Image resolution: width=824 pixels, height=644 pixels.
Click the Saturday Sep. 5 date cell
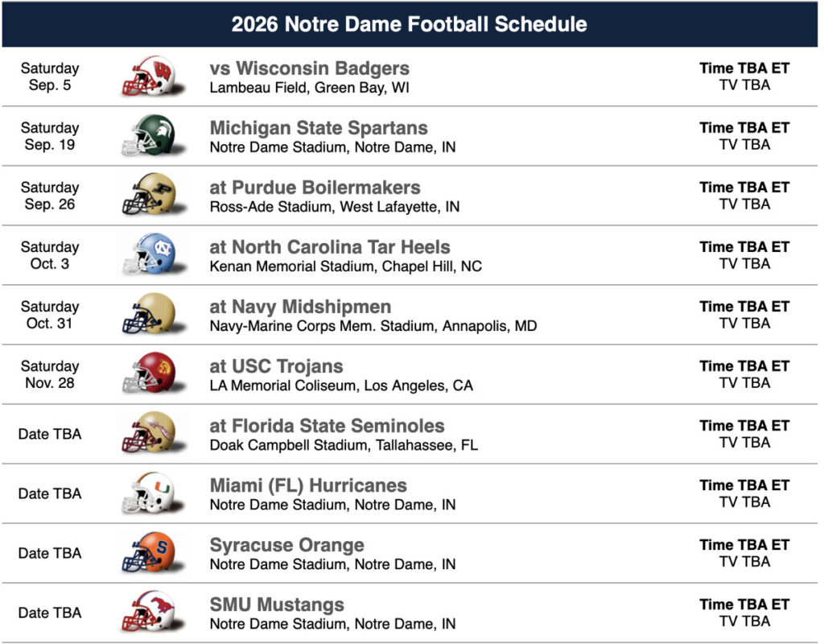[50, 77]
